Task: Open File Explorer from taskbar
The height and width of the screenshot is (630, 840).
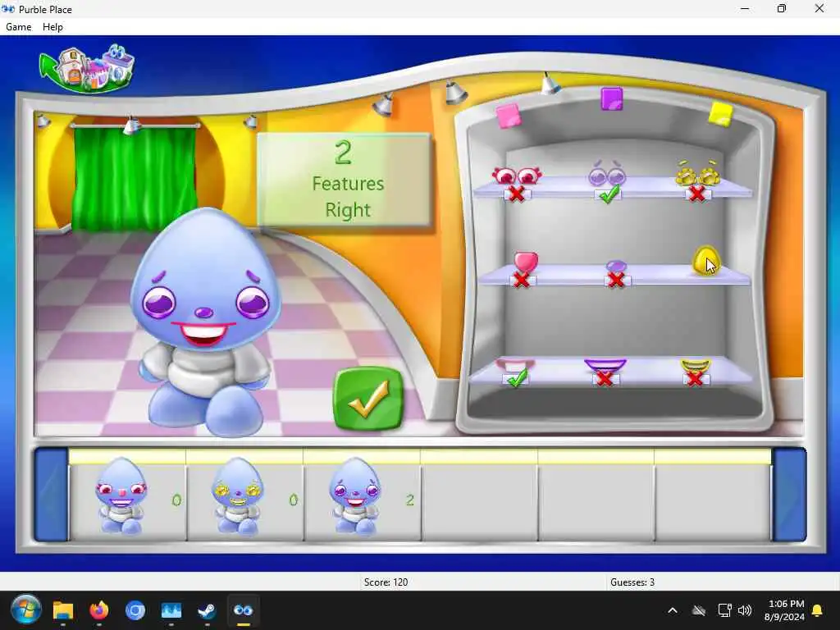Action: pos(62,610)
